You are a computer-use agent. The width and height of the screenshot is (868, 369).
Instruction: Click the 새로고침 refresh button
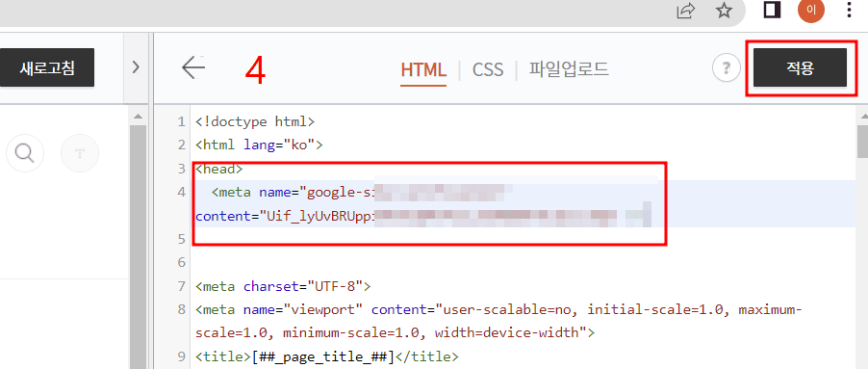pyautogui.click(x=47, y=67)
